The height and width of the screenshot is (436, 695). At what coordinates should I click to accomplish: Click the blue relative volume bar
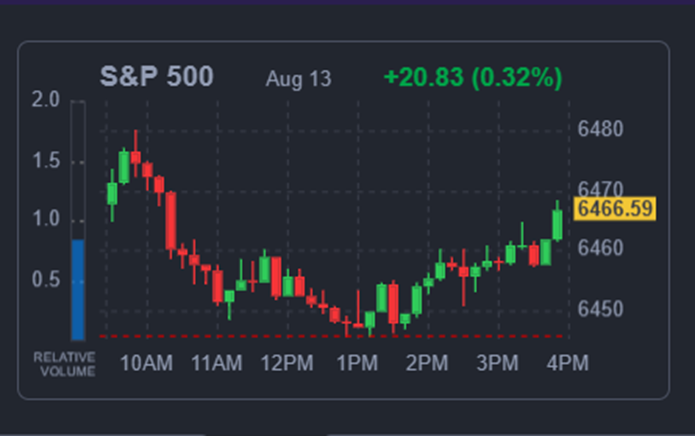(78, 290)
